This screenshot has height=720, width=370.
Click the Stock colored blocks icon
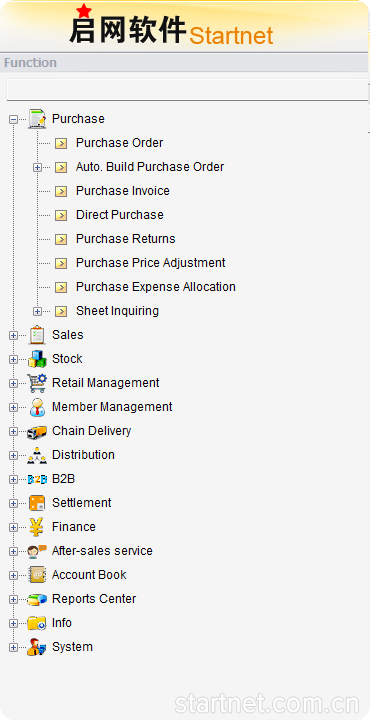[x=37, y=359]
